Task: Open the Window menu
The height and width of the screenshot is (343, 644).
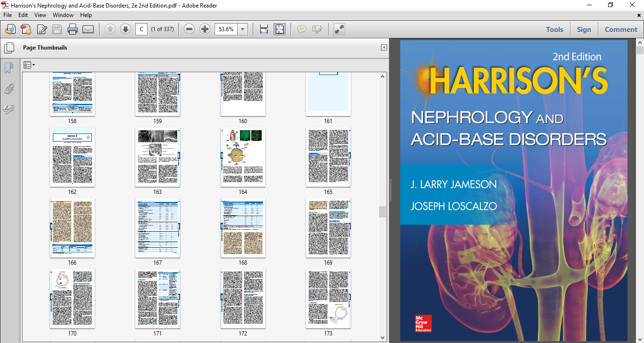Action: coord(63,15)
